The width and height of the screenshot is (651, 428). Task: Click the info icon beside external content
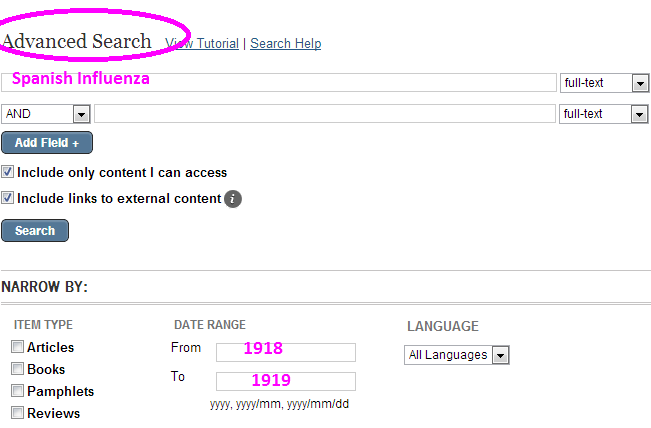pos(233,199)
